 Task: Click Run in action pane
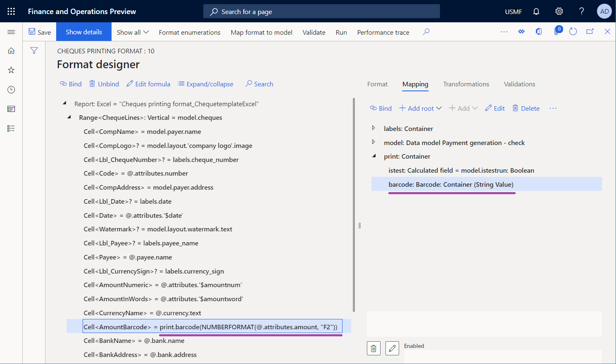341,32
